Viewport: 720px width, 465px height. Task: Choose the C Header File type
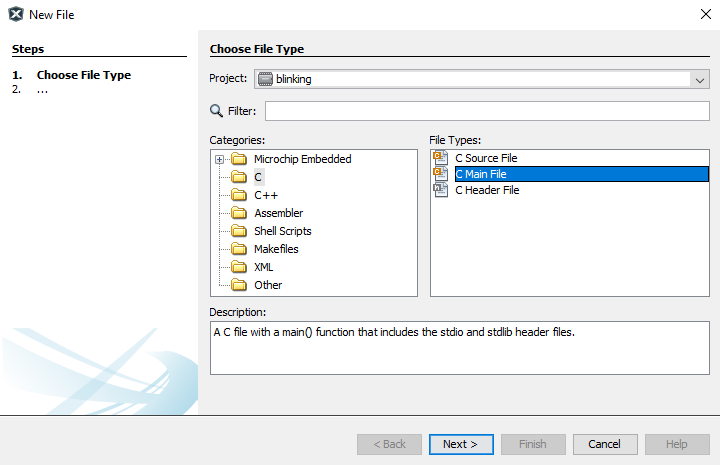pos(487,190)
